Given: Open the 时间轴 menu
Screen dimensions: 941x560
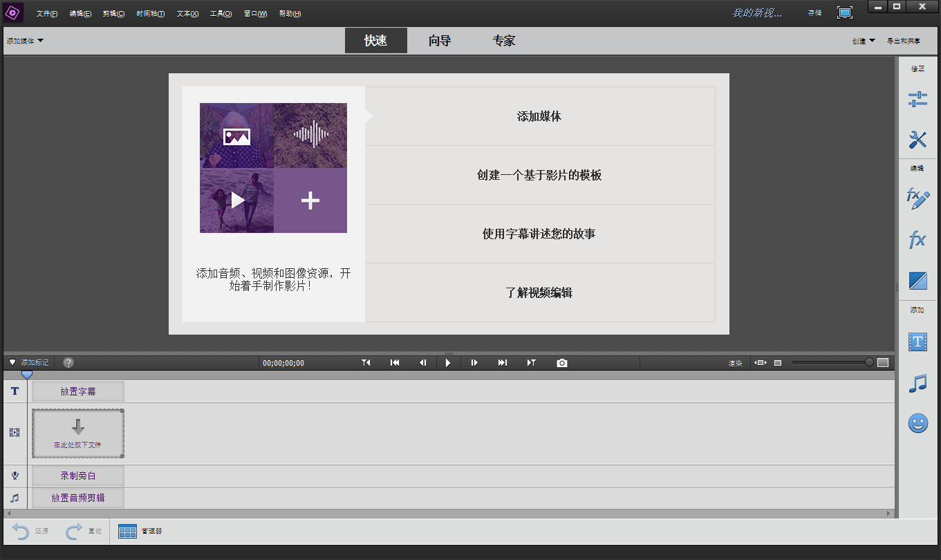Looking at the screenshot, I should (150, 14).
